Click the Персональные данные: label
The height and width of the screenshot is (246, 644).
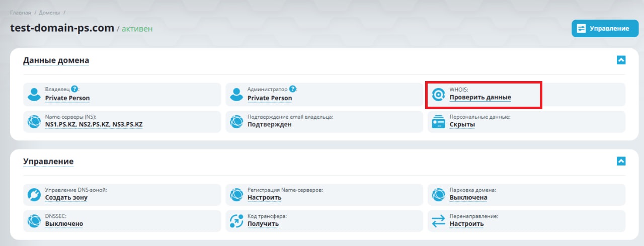(x=480, y=117)
